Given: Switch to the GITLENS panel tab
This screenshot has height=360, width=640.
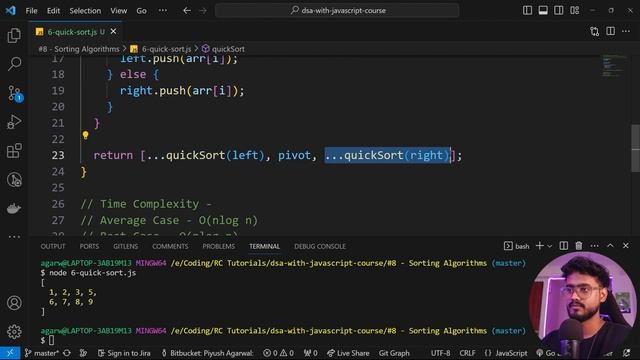Looking at the screenshot, I should 125,247.
